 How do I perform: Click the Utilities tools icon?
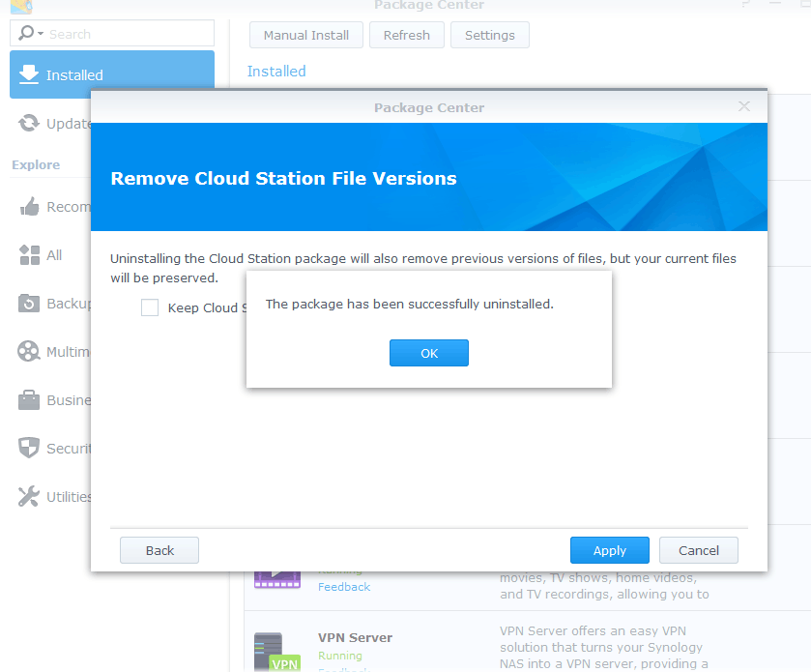pyautogui.click(x=28, y=496)
